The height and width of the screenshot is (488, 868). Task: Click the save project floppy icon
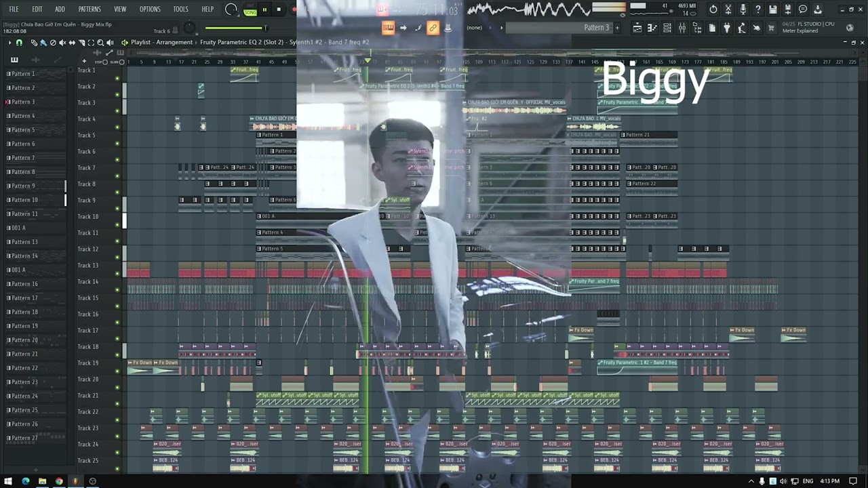773,9
